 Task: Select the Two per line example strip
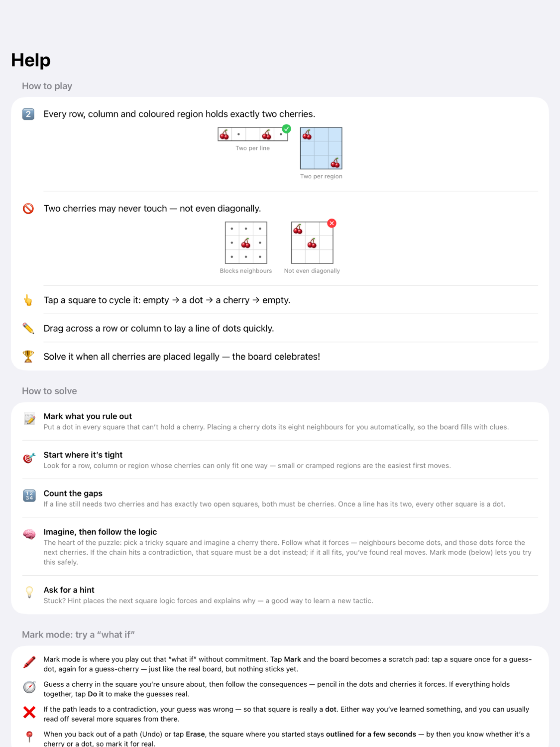pos(253,134)
